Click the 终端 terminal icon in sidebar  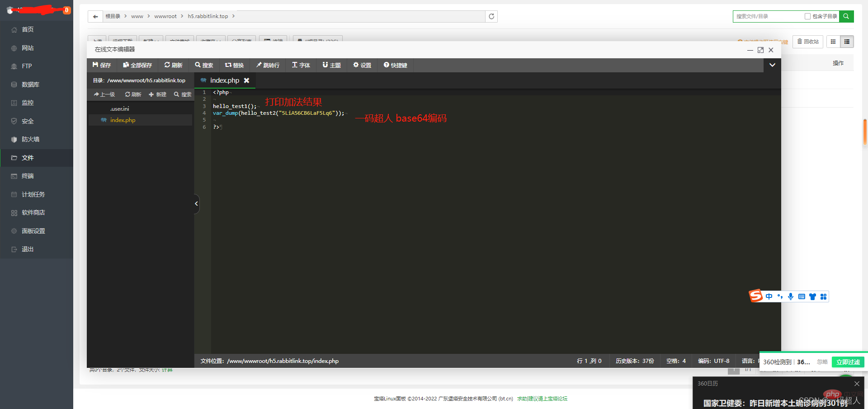pos(14,176)
